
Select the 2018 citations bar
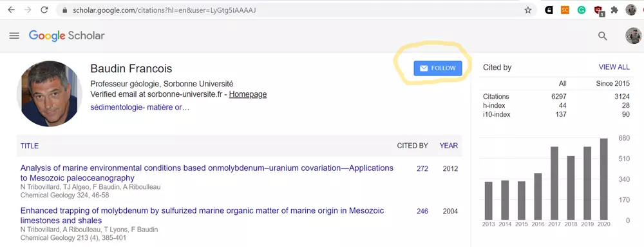[x=571, y=188]
